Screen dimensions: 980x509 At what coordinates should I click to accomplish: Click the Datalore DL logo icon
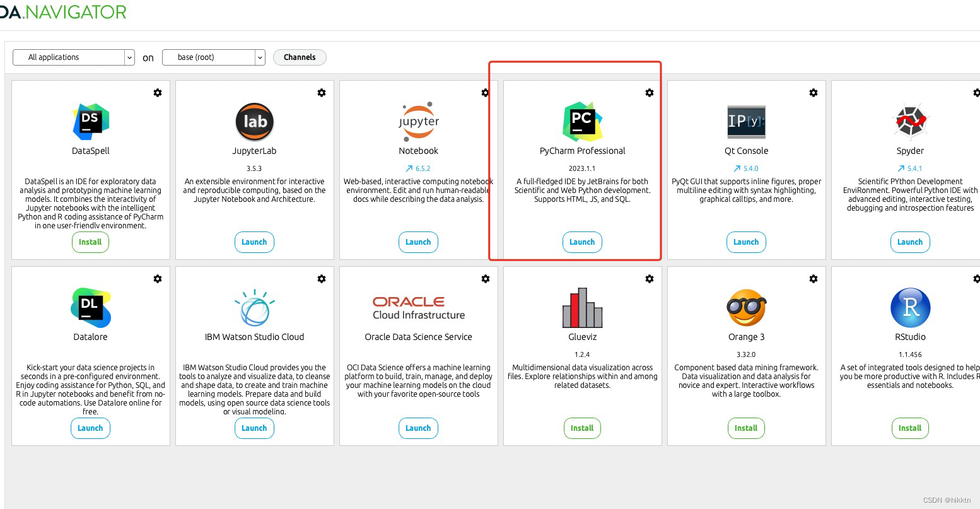91,308
